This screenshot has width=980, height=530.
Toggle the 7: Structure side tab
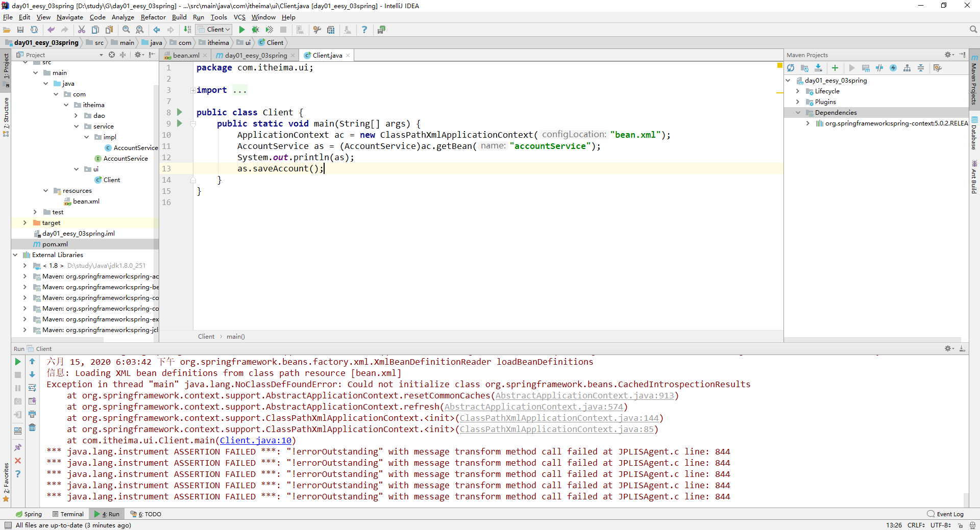coord(6,117)
